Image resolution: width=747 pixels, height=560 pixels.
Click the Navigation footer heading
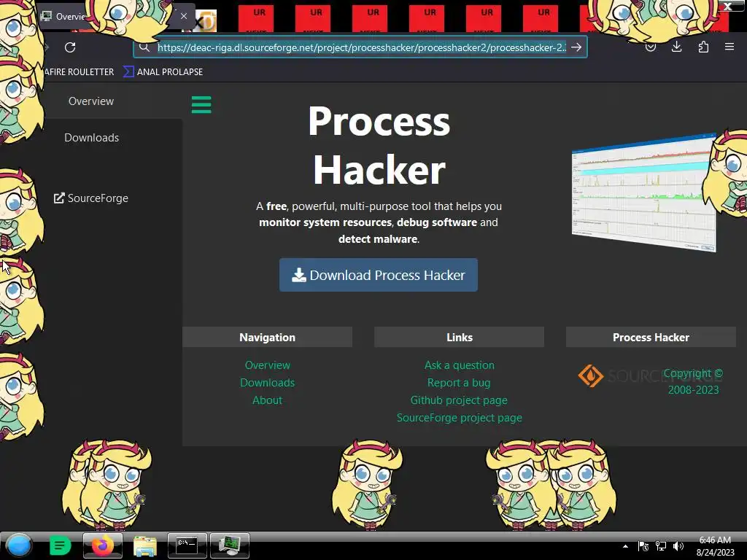(267, 337)
